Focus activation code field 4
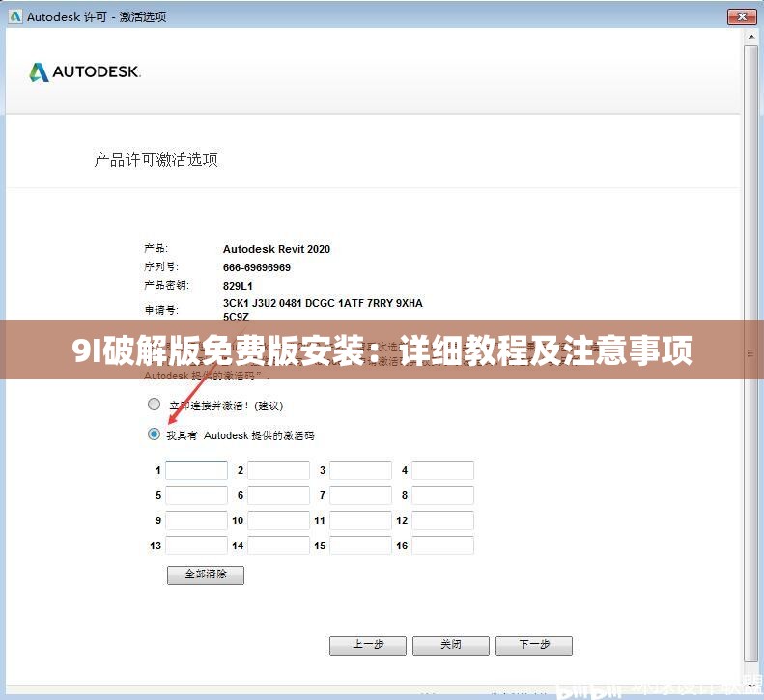Screen dimensions: 764x700 442,470
